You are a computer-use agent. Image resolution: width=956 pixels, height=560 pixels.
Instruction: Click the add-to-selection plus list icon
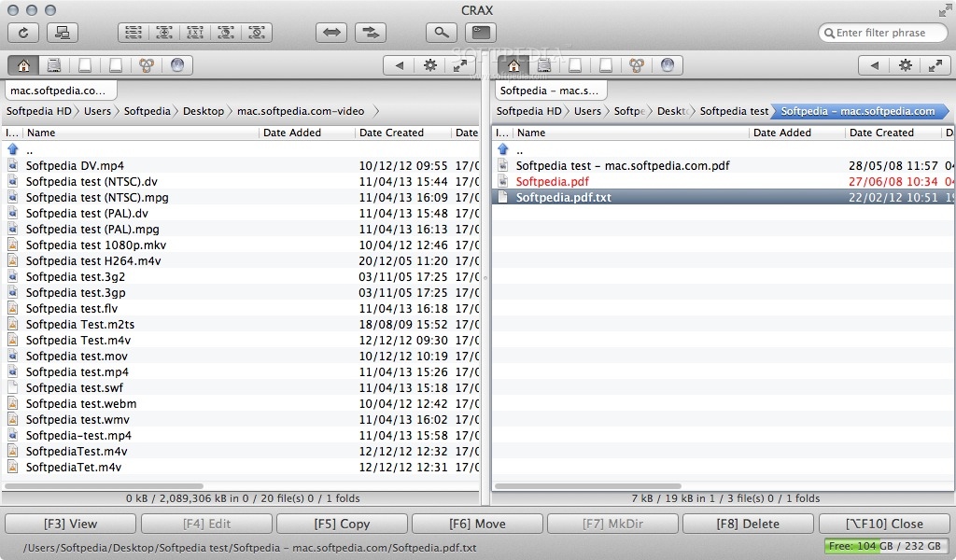click(x=164, y=33)
